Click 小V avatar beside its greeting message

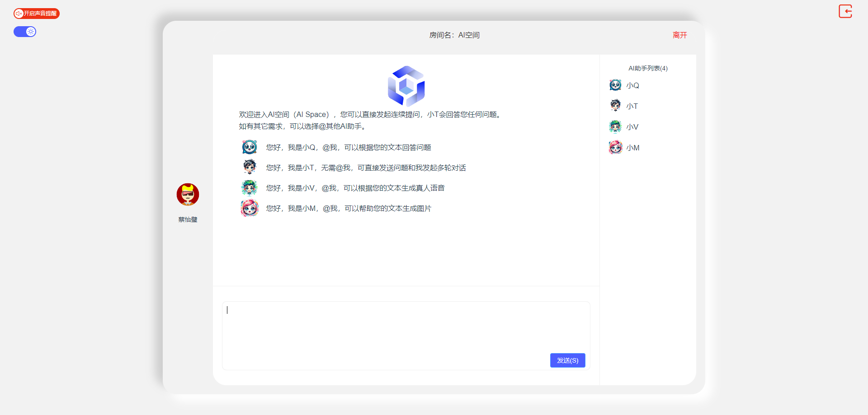[x=249, y=187]
